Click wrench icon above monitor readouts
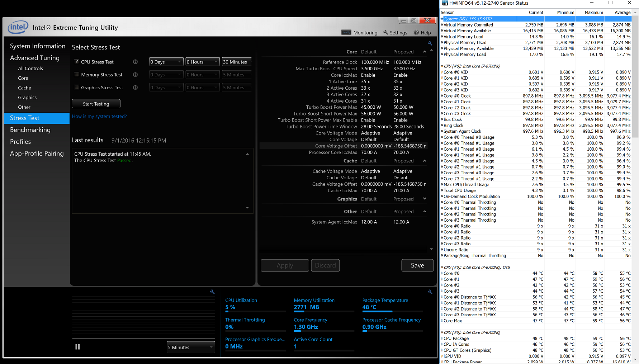The image size is (639, 364). click(430, 292)
